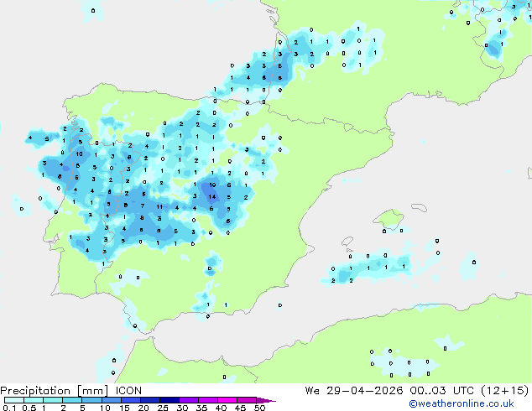This screenshot has width=532, height=411.
Task: Select the precipitation value 14 on the map
Action: (x=212, y=196)
